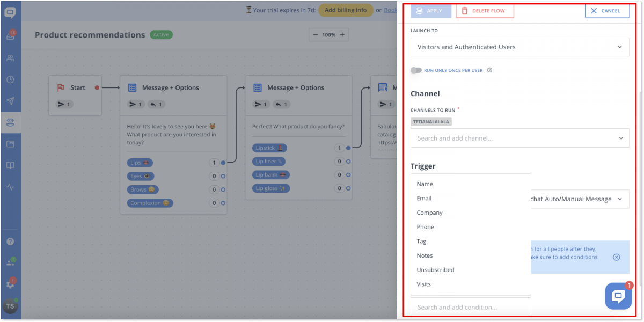The width and height of the screenshot is (644, 322).
Task: Open Settings via the gear icon
Action: (10, 283)
